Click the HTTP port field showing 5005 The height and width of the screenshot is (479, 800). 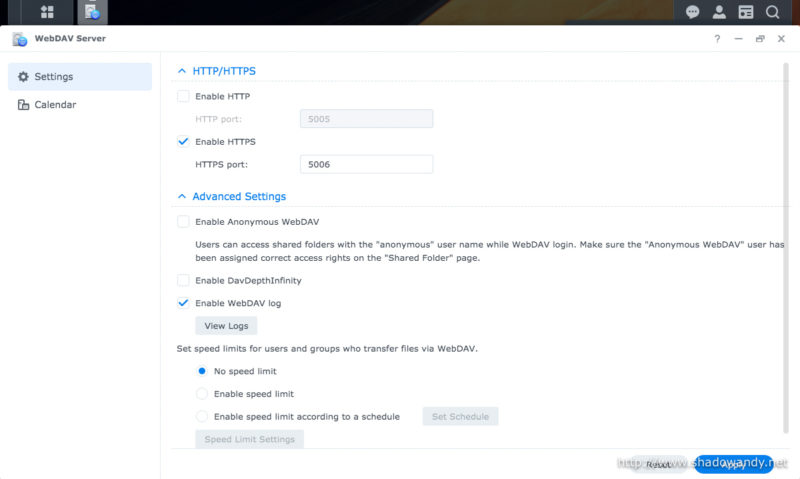[366, 119]
